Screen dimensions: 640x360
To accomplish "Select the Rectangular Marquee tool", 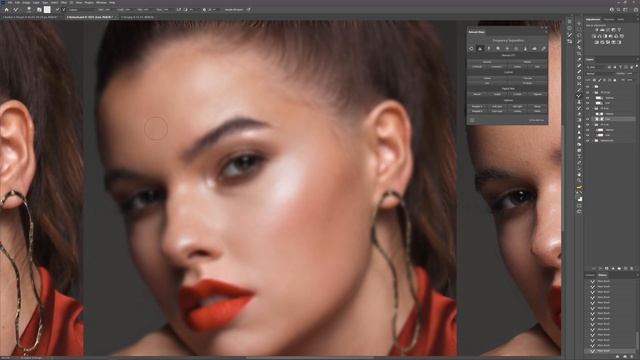I will [x=579, y=29].
